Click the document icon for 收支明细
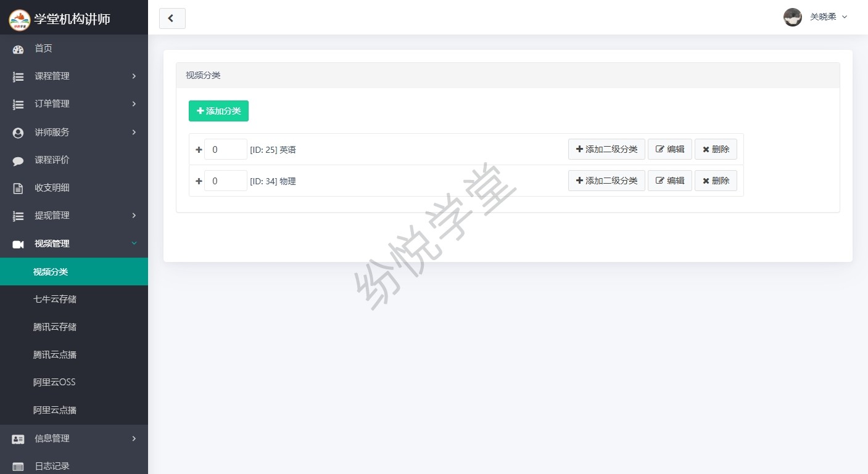This screenshot has height=474, width=868. click(x=18, y=188)
